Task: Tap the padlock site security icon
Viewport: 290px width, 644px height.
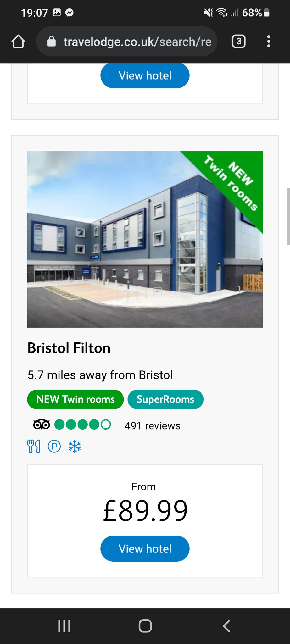Action: point(52,42)
